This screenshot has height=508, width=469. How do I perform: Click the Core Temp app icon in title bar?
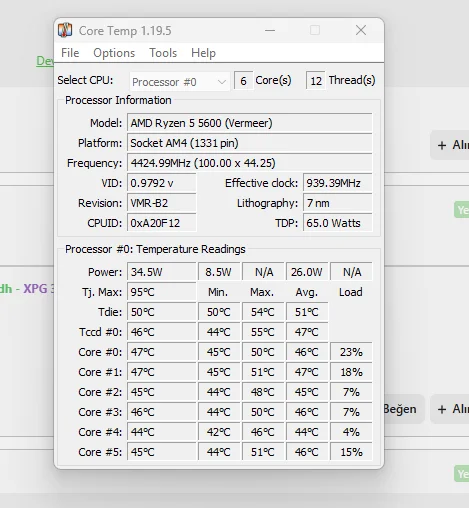point(65,30)
